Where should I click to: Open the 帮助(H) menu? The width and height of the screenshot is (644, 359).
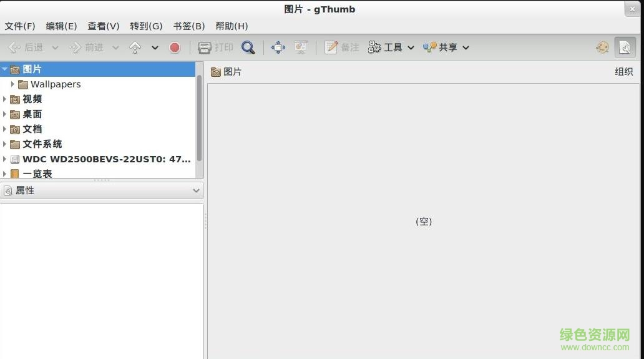(x=232, y=26)
